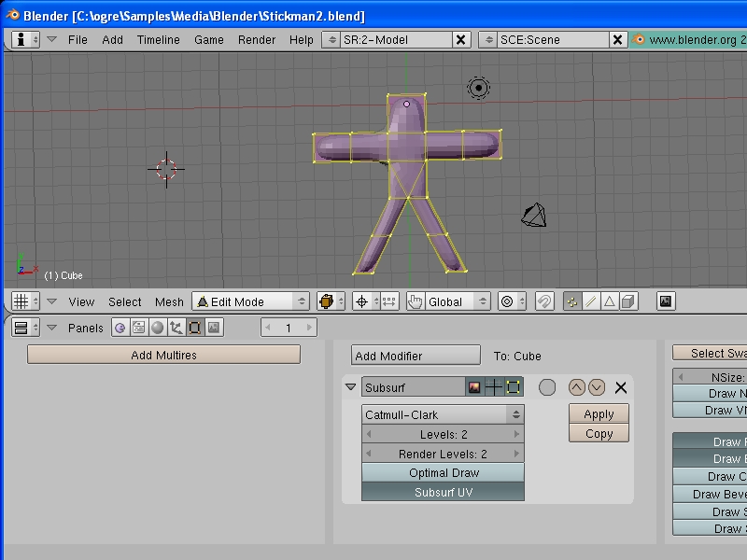Move Subsurf modifier up in stack
Viewport: 747px width, 560px height.
pos(576,387)
